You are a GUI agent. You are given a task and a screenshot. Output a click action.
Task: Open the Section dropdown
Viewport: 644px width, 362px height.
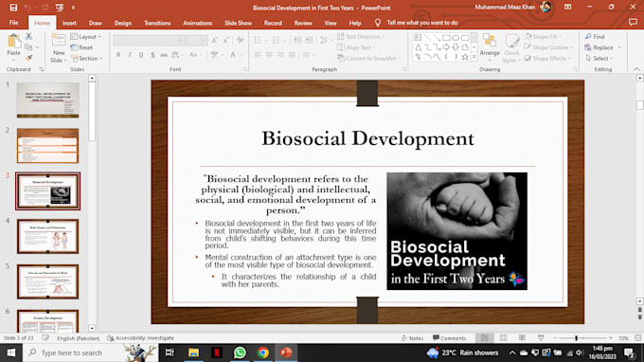point(87,59)
